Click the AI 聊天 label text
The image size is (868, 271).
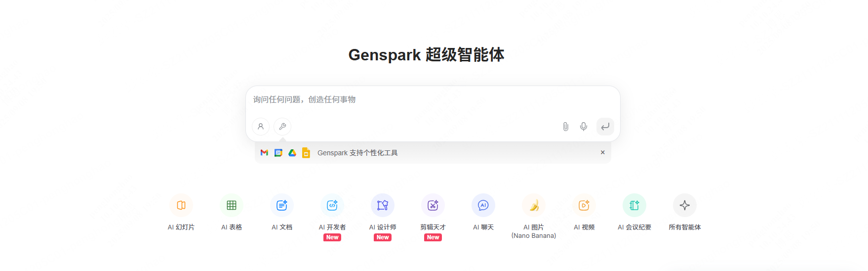pyautogui.click(x=483, y=227)
